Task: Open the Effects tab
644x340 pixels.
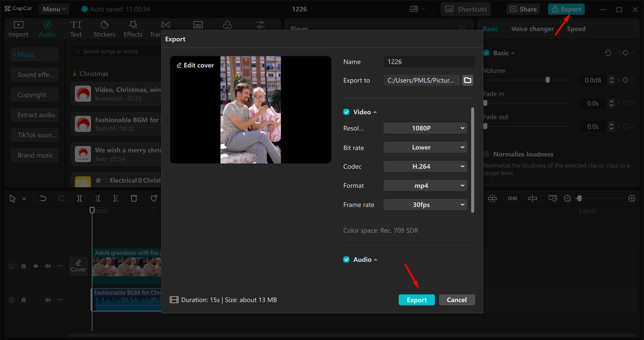Action: pyautogui.click(x=133, y=29)
